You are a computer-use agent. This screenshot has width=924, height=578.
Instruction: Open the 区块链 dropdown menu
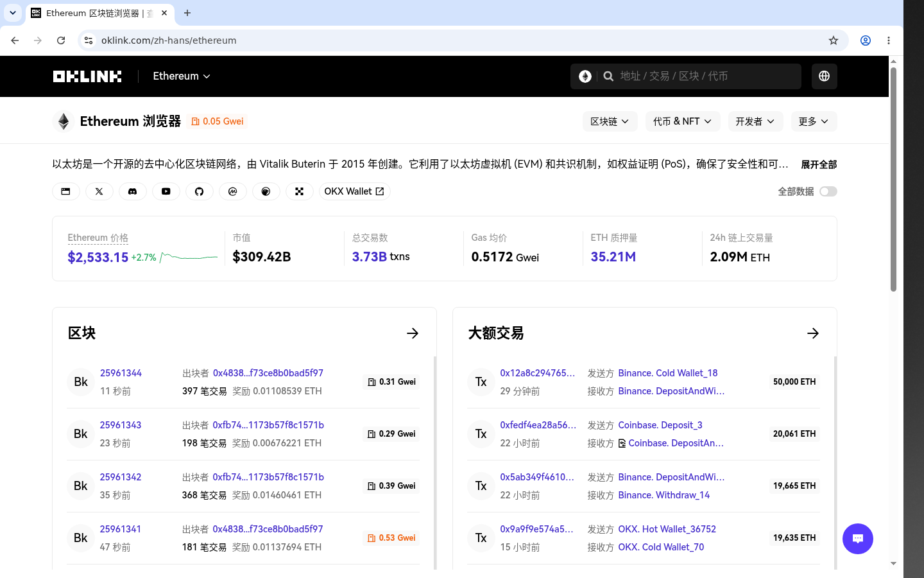click(610, 121)
